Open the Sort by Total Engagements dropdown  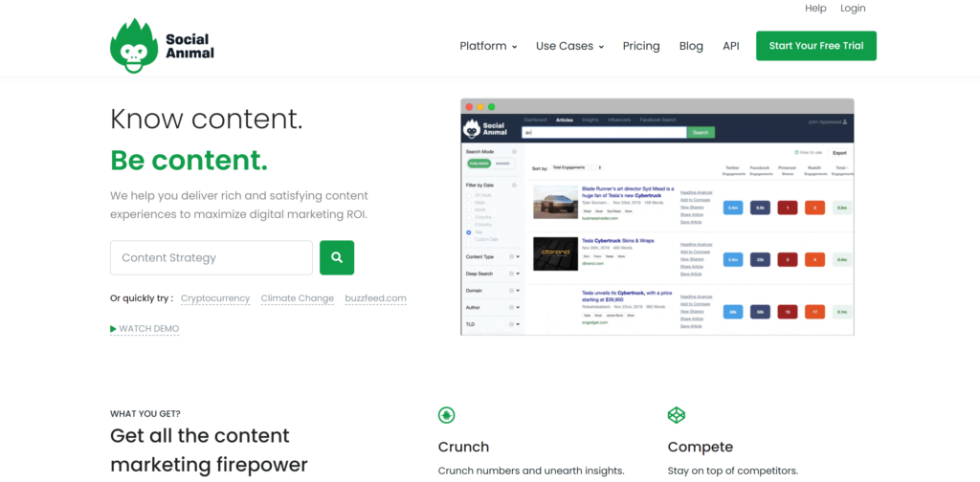click(577, 168)
